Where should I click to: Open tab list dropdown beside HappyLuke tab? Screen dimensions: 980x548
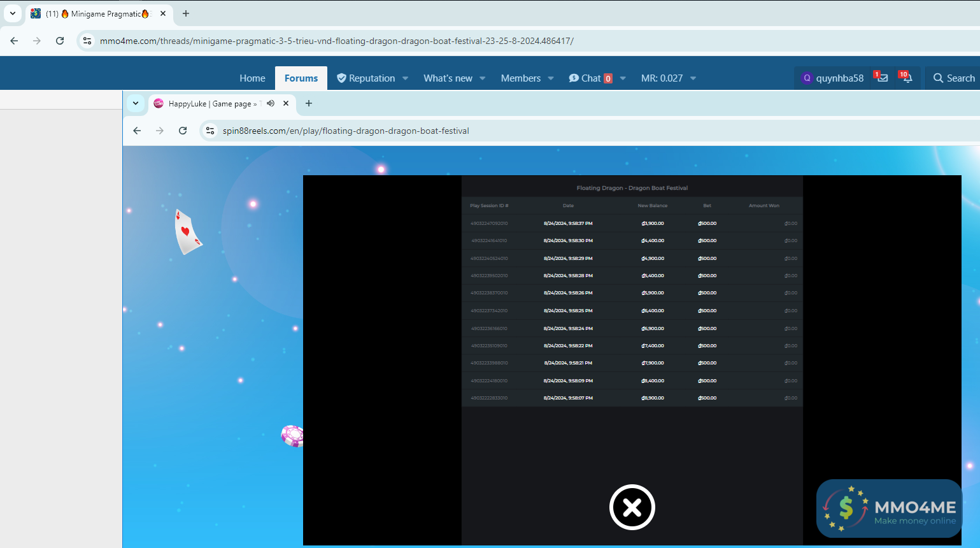136,103
